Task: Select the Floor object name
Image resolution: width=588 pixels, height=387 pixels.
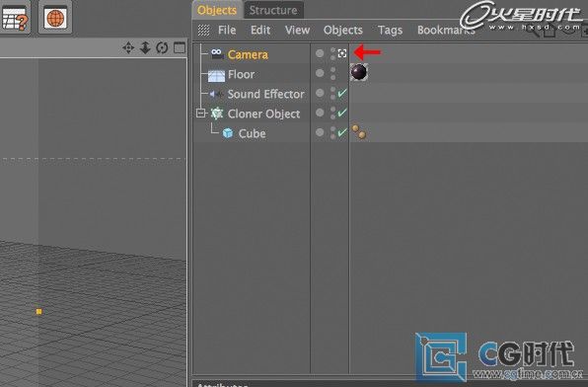Action: (x=241, y=74)
